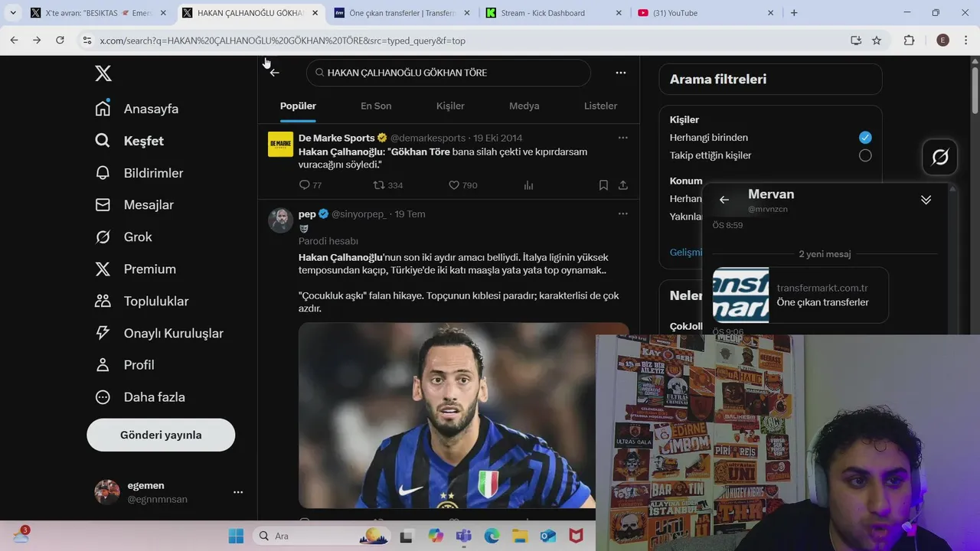Open Profil page

[125, 365]
